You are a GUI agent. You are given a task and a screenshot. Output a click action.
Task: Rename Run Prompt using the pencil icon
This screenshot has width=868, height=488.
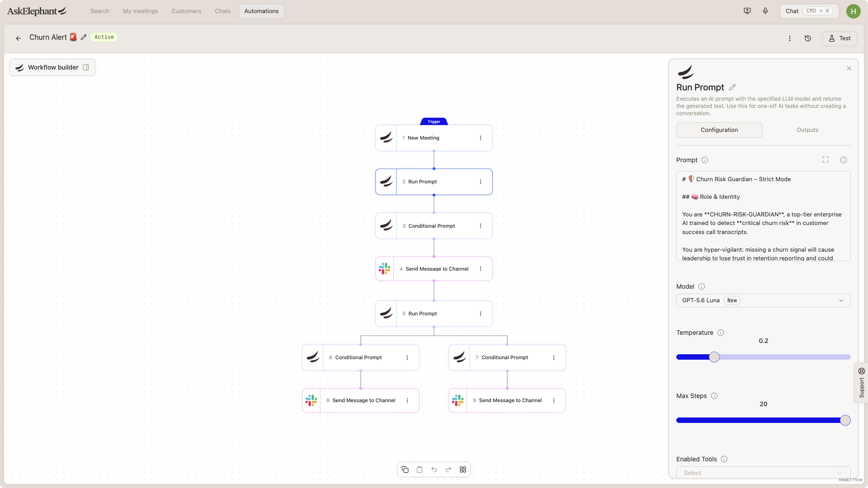pos(732,87)
